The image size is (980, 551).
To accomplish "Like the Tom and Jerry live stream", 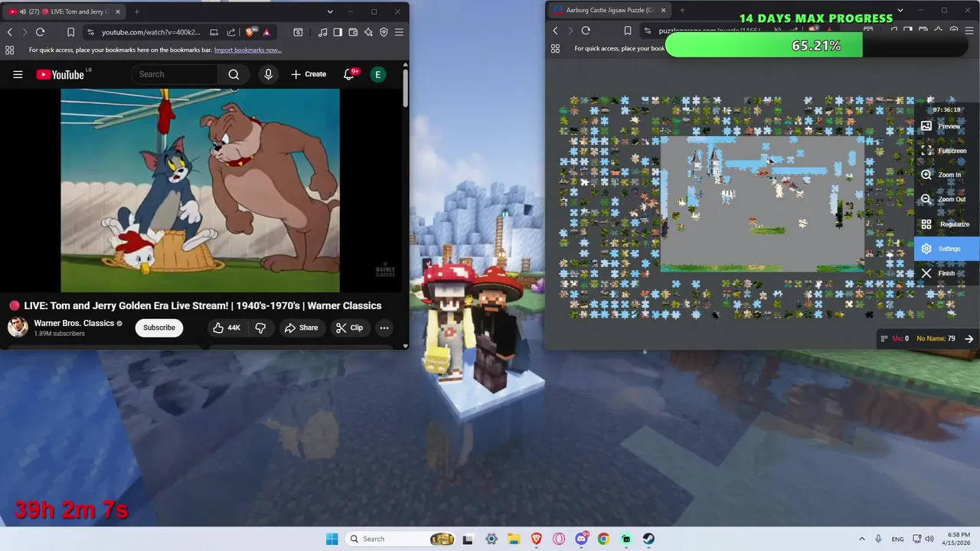I will [226, 328].
